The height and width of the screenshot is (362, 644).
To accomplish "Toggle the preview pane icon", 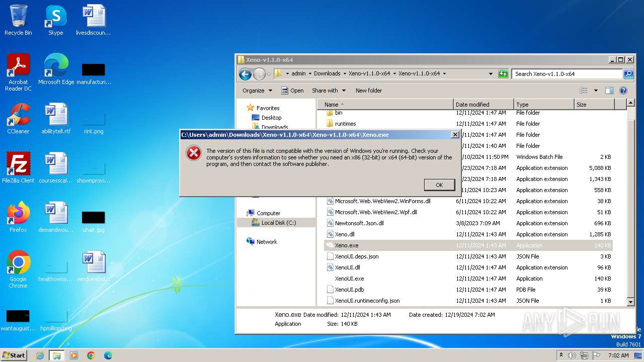I will pos(609,90).
